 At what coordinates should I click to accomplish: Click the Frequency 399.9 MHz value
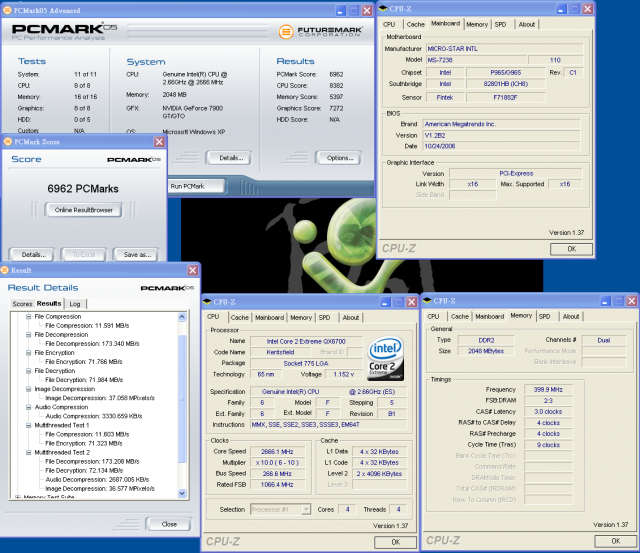pyautogui.click(x=548, y=389)
